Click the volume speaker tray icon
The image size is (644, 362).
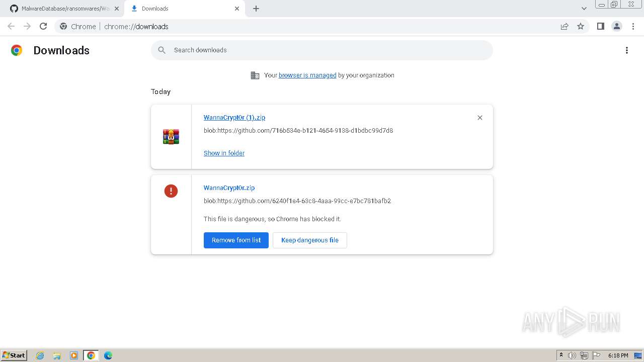point(572,355)
